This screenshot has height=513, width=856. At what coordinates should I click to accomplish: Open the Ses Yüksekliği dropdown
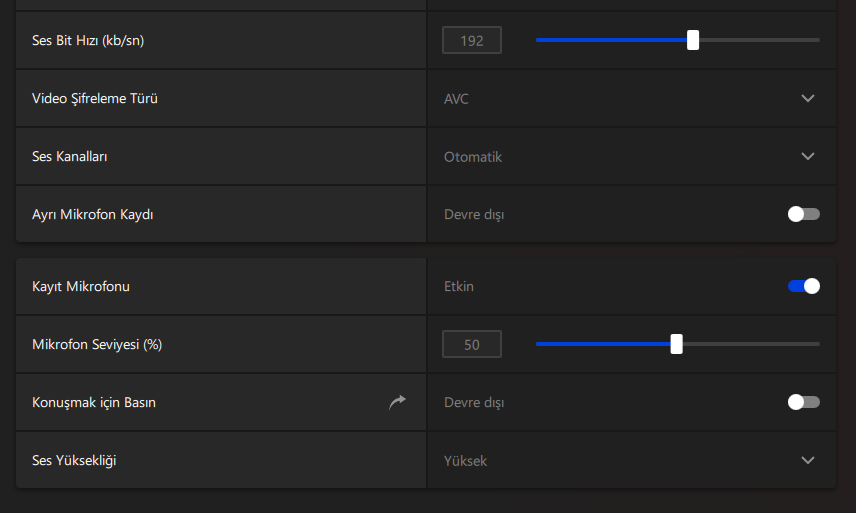[808, 460]
